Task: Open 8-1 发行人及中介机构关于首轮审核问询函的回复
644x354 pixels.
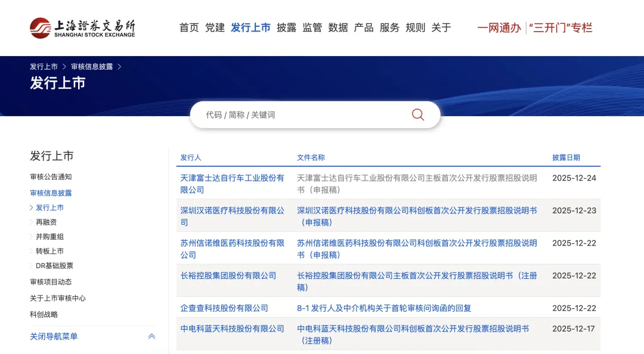Action: (x=384, y=308)
